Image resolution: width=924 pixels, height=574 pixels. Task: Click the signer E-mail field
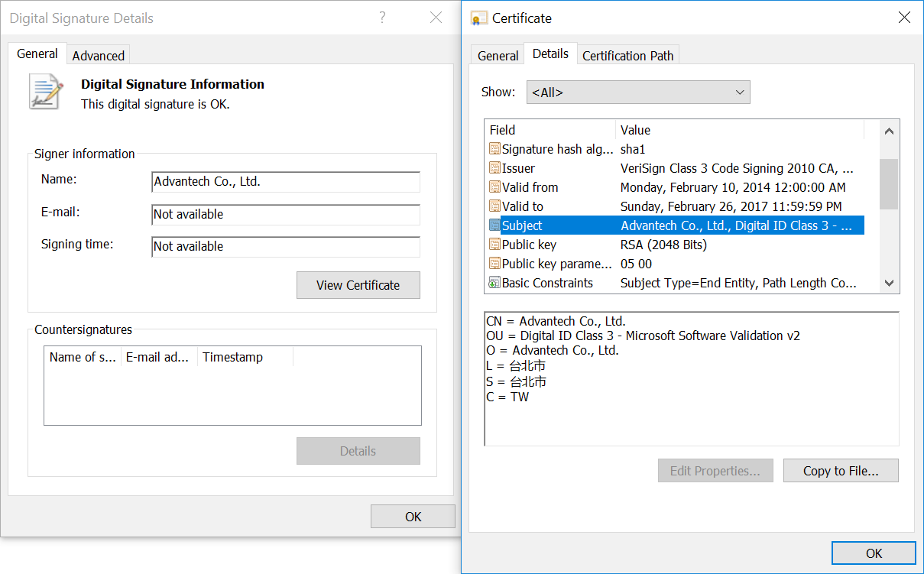tap(286, 214)
